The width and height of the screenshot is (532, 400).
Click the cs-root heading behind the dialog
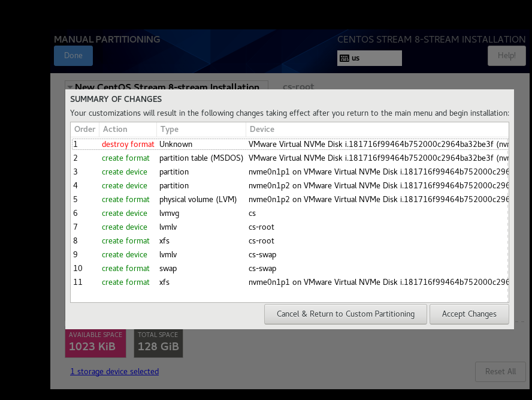(298, 86)
